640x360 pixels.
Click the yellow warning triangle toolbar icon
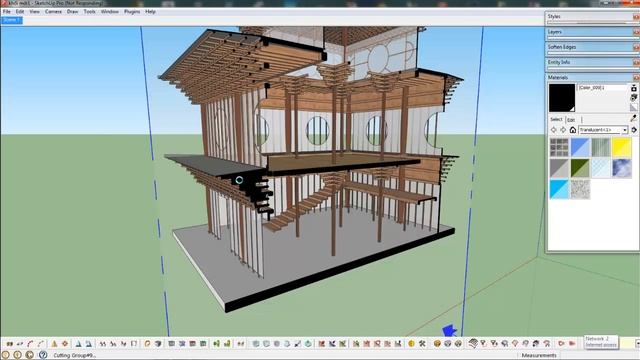tap(54, 344)
